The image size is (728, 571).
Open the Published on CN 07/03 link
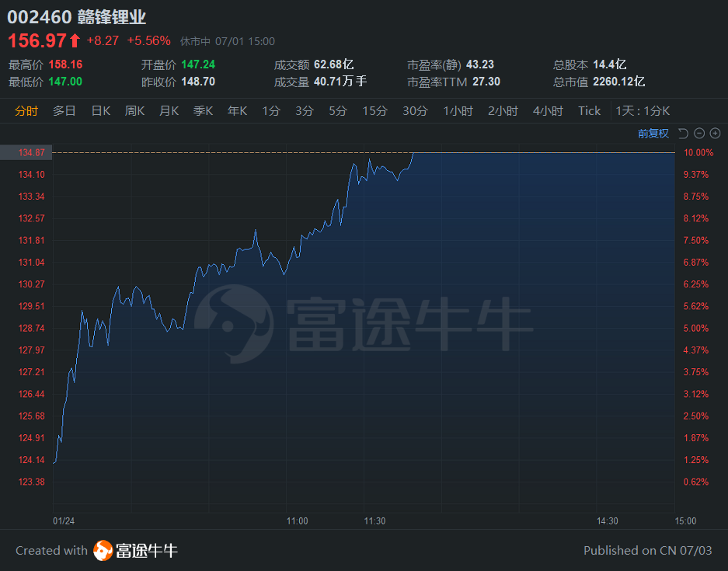click(649, 550)
